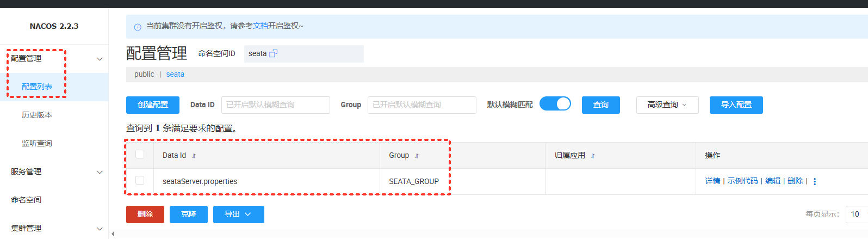Collapse the sidebar with the arrow handle

[113, 234]
